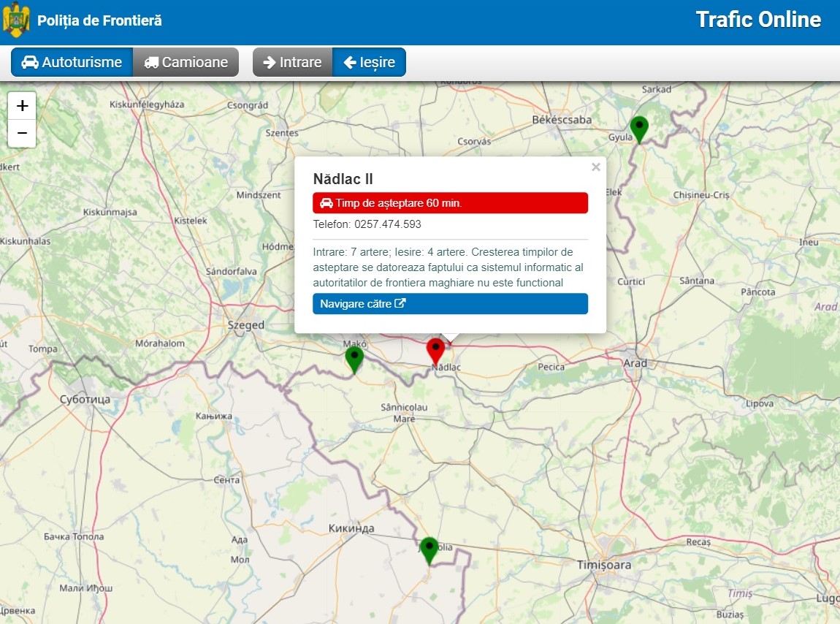Zoom in the map with plus button

click(22, 106)
